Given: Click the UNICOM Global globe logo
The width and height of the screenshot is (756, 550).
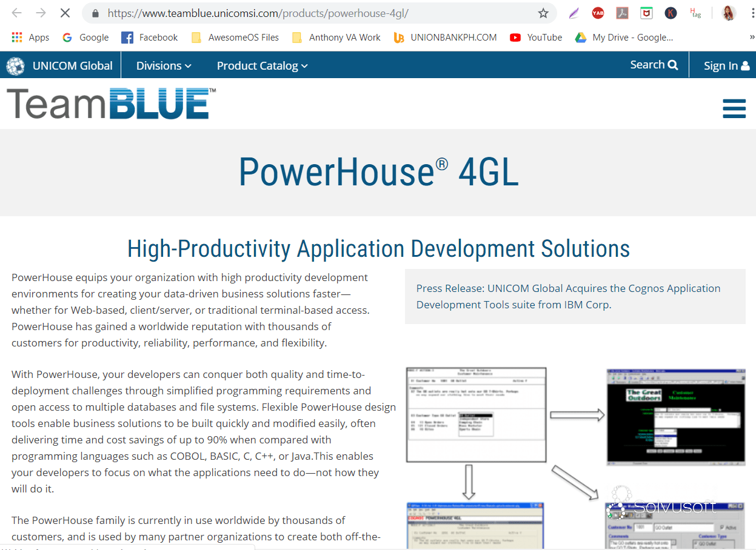Looking at the screenshot, I should point(15,65).
